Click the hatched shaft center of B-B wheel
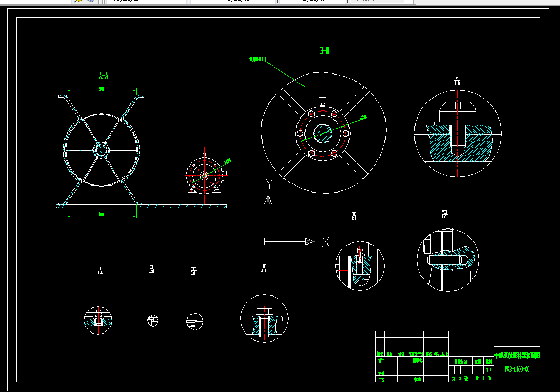This screenshot has height=392, width=560. coord(323,133)
